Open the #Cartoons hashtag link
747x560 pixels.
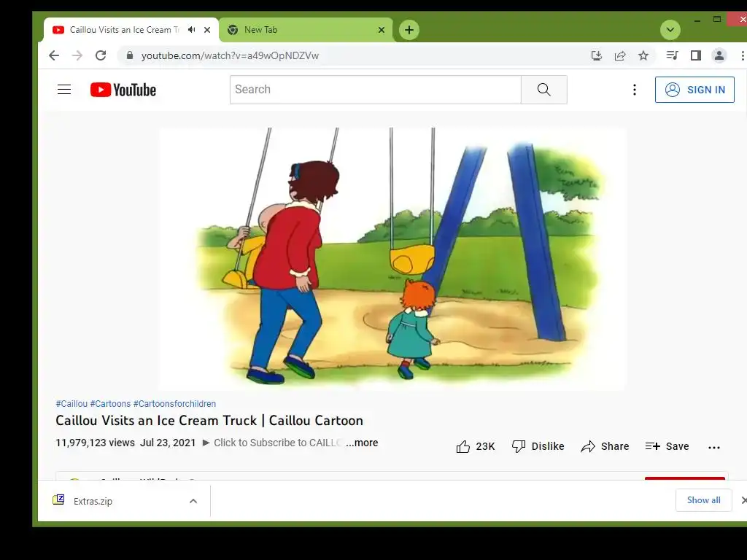[x=111, y=404]
